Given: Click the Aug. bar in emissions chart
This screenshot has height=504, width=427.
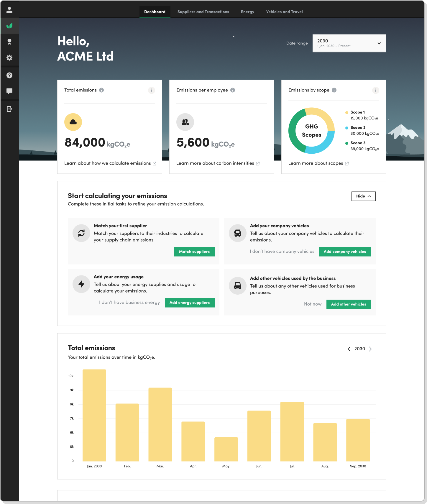Looking at the screenshot, I should [x=325, y=442].
